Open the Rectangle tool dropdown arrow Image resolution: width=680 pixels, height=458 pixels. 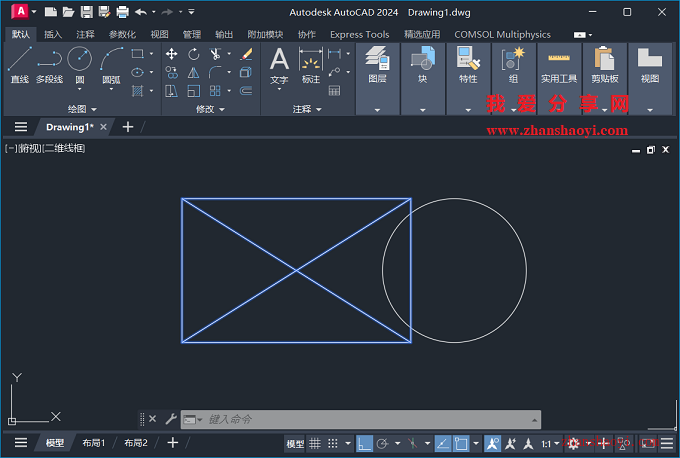click(151, 54)
